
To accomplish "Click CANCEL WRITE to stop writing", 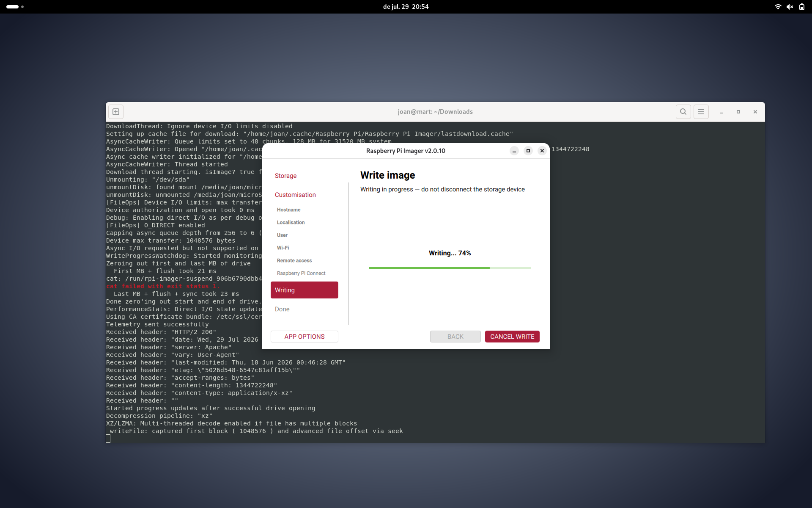I will (512, 337).
